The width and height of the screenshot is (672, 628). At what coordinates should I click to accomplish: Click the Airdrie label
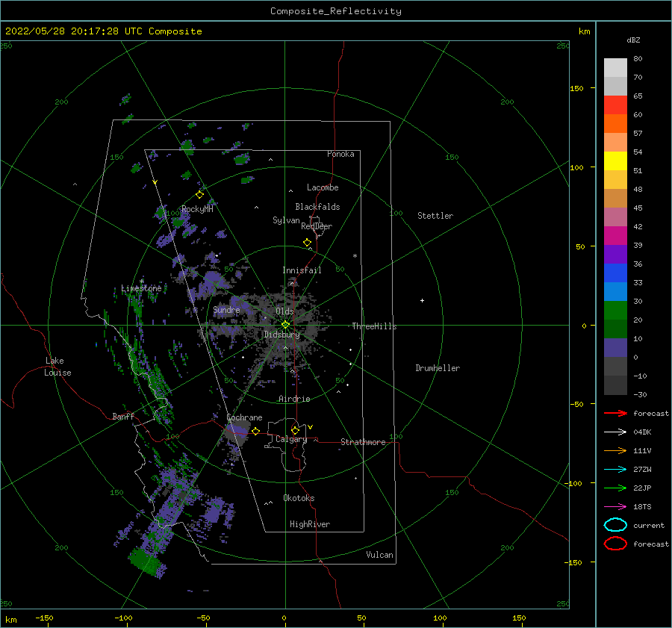tap(294, 399)
